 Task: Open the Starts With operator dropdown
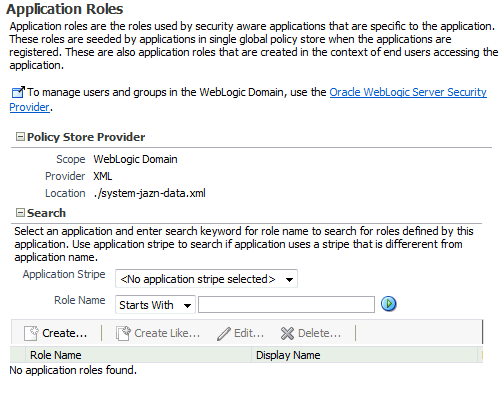click(x=155, y=305)
